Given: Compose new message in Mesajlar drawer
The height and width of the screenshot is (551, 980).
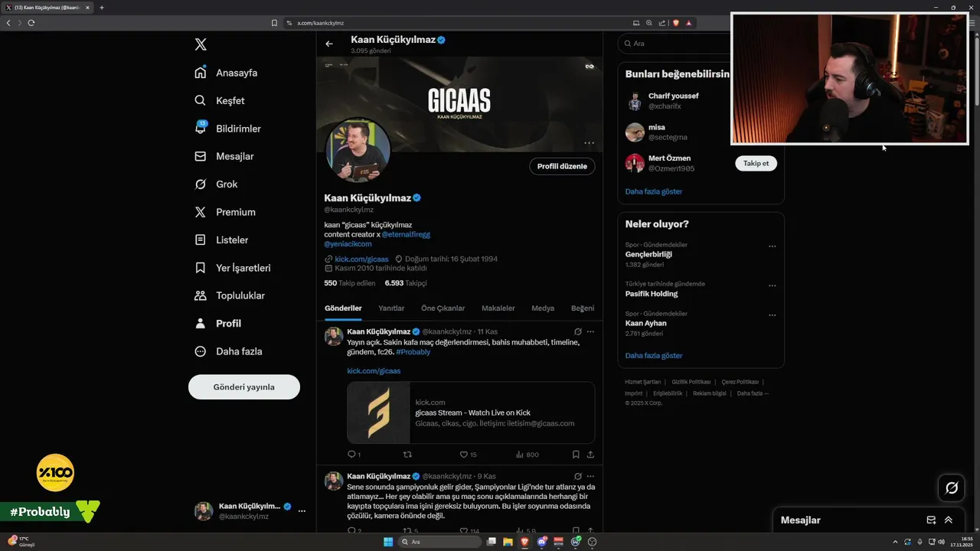Looking at the screenshot, I should tap(931, 520).
